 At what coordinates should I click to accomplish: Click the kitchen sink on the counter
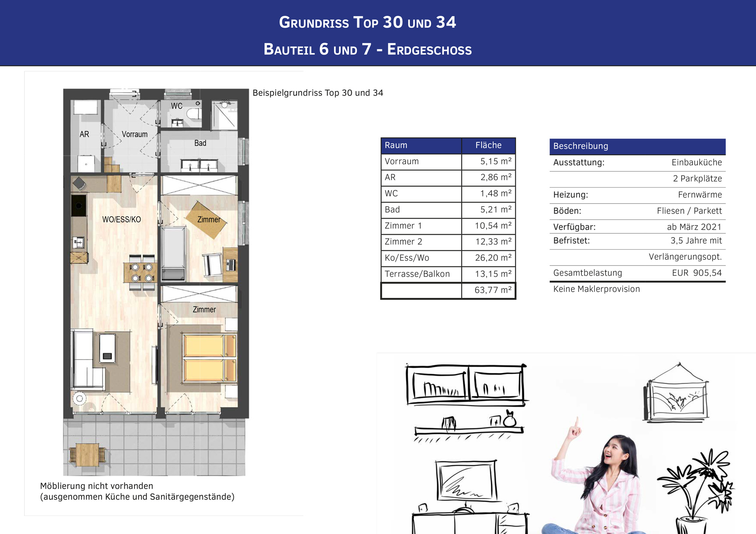click(79, 242)
